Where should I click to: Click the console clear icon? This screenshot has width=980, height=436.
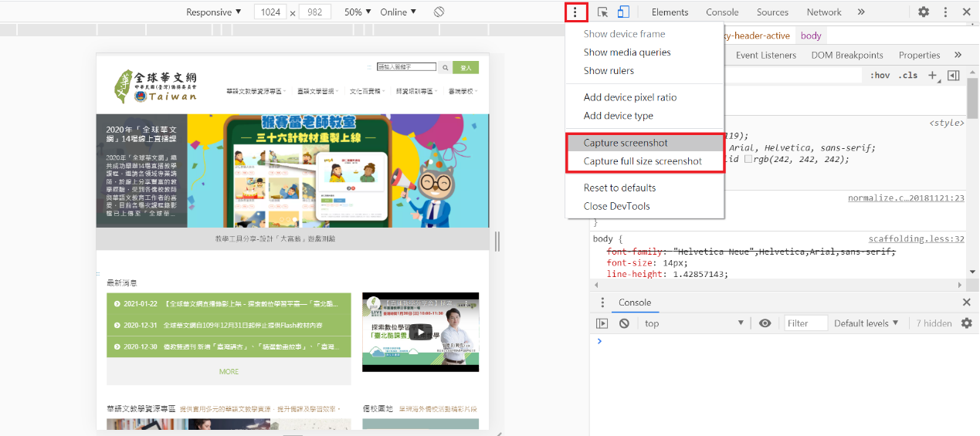pos(624,323)
